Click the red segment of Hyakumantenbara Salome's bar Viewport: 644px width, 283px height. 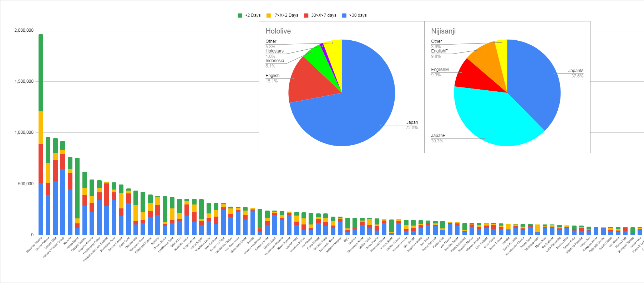(x=107, y=195)
